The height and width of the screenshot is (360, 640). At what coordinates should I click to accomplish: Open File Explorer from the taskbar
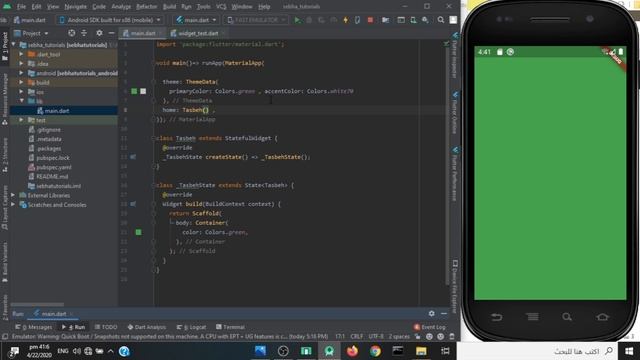(421, 351)
